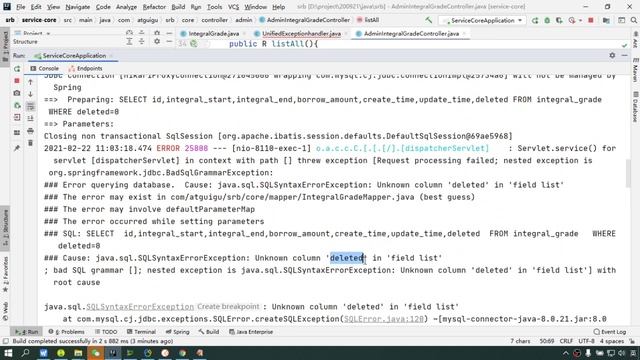This screenshot has width=640, height=360.
Task: Click the Debug bug icon in toolbar
Action: [547, 20]
